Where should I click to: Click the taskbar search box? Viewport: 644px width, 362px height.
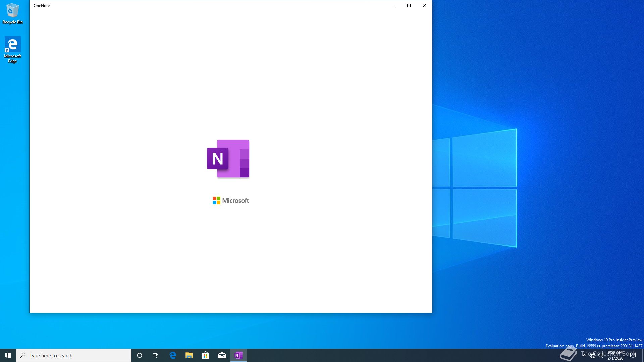[x=74, y=355]
